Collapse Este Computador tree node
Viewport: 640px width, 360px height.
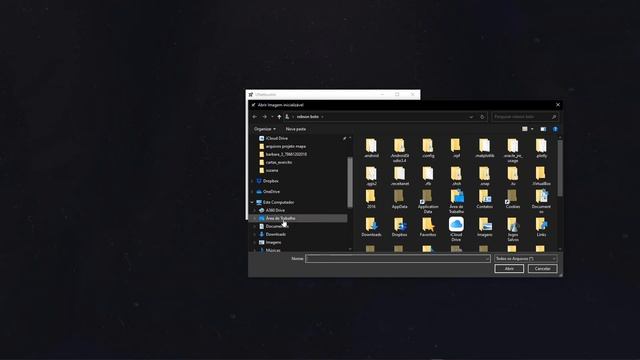tap(252, 202)
